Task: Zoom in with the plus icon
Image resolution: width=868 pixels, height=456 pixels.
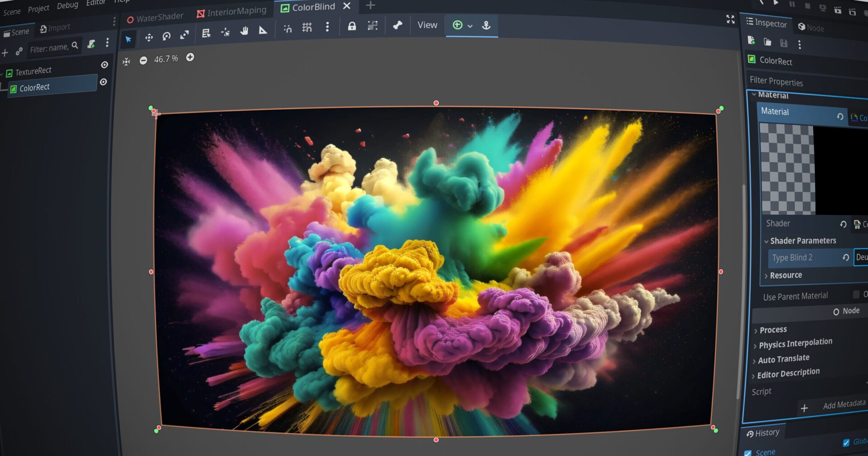Action: (190, 57)
